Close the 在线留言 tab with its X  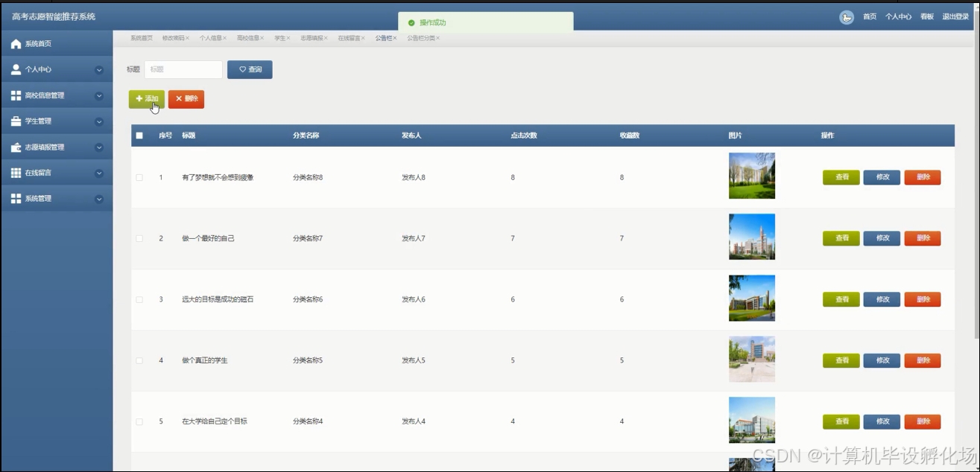(363, 38)
